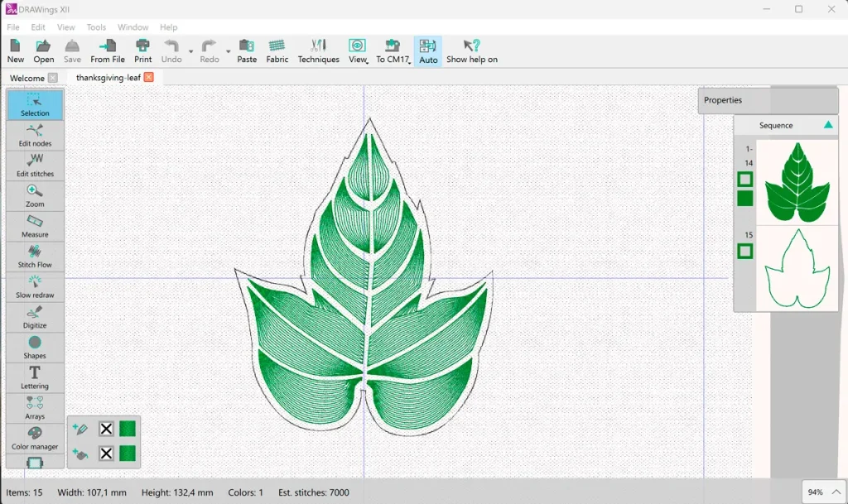
Task: Click solid green fill swatch of item 1-14
Action: [744, 199]
